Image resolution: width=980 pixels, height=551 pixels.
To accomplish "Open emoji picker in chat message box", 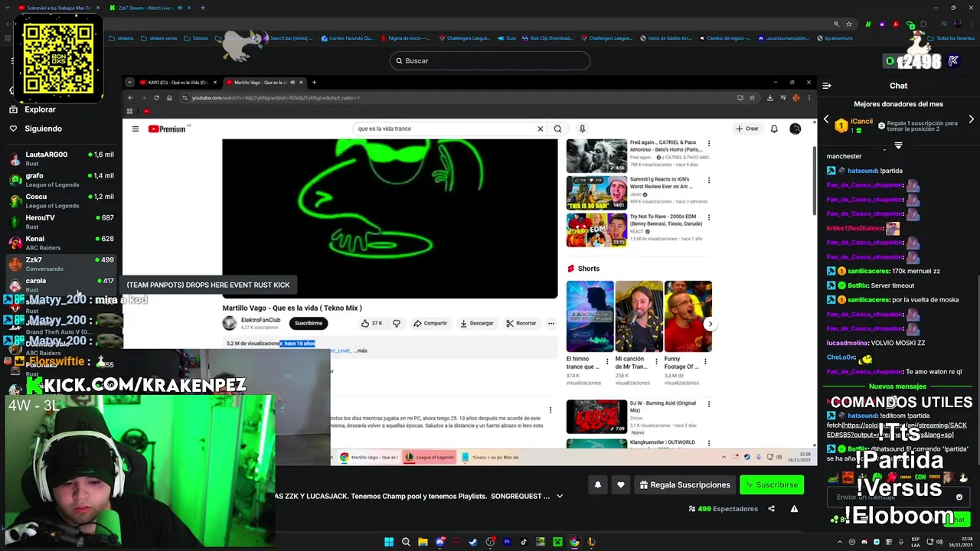I will tap(959, 497).
